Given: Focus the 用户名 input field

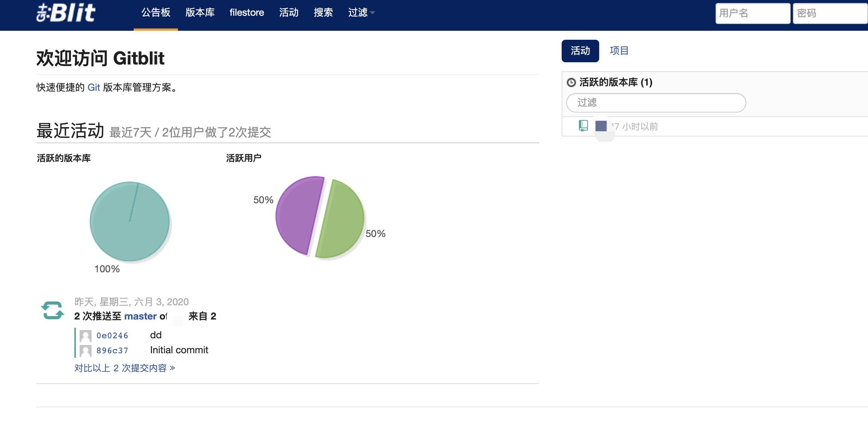Looking at the screenshot, I should click(753, 13).
